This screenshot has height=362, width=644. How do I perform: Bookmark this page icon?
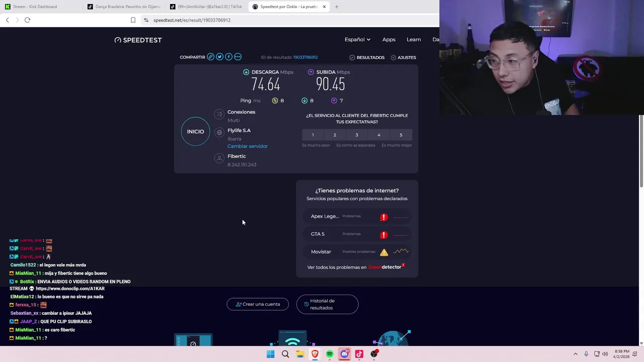pyautogui.click(x=133, y=20)
